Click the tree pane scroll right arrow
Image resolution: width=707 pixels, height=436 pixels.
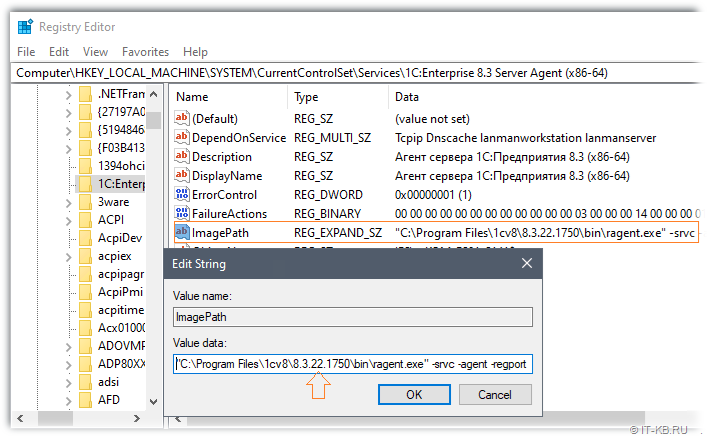[137, 418]
